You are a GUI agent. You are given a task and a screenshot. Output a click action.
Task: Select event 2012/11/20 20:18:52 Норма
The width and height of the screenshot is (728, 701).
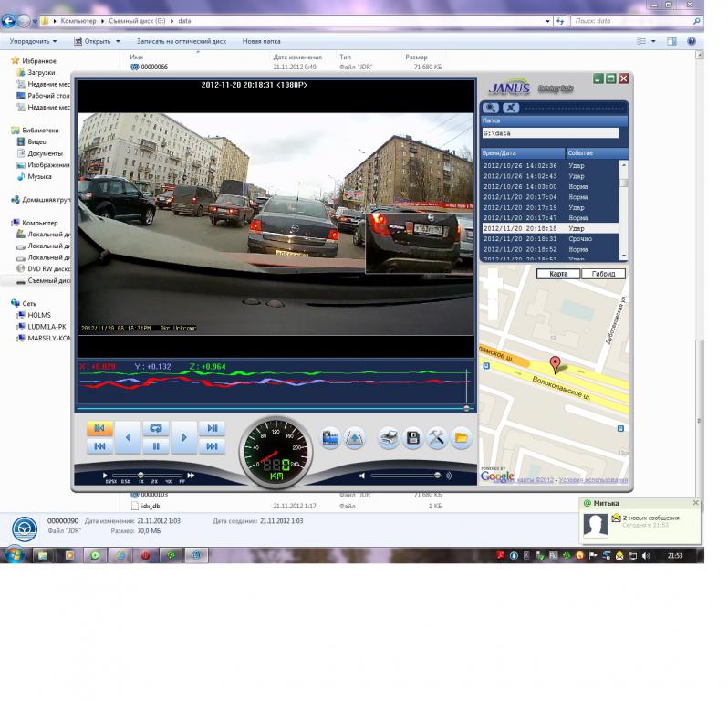(x=550, y=249)
